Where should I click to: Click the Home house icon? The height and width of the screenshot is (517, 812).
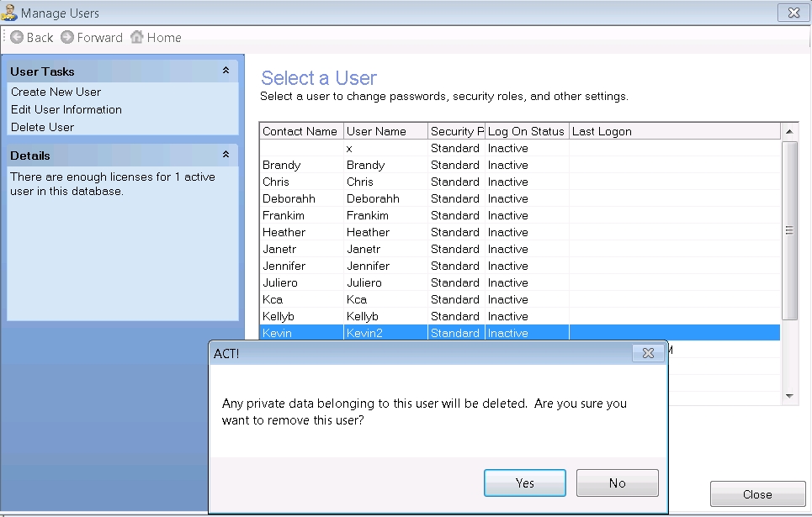pos(136,38)
